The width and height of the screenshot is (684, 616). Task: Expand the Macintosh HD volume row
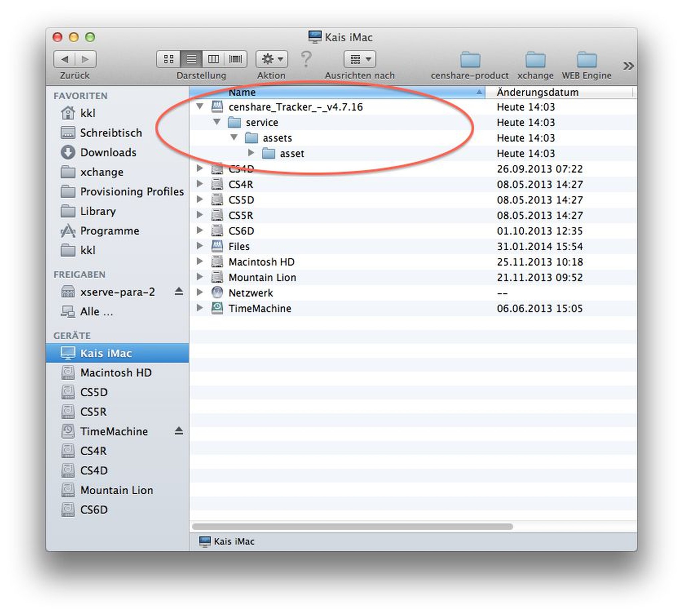(x=200, y=261)
